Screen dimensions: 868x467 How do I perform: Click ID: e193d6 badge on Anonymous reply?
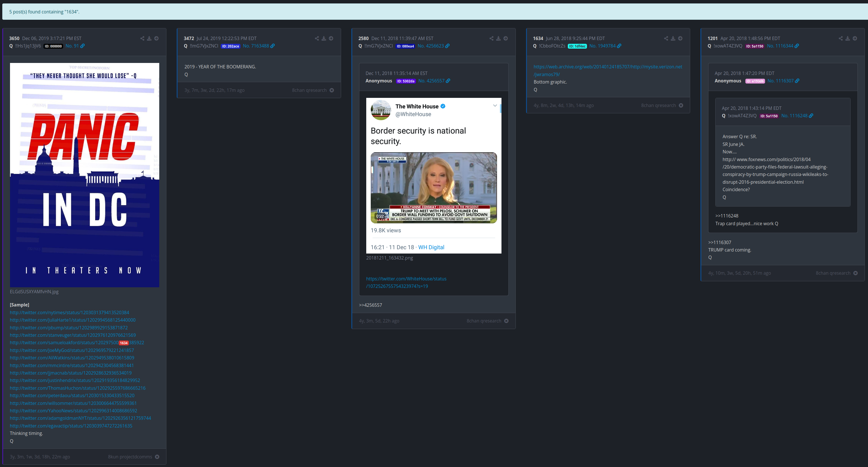[755, 81]
